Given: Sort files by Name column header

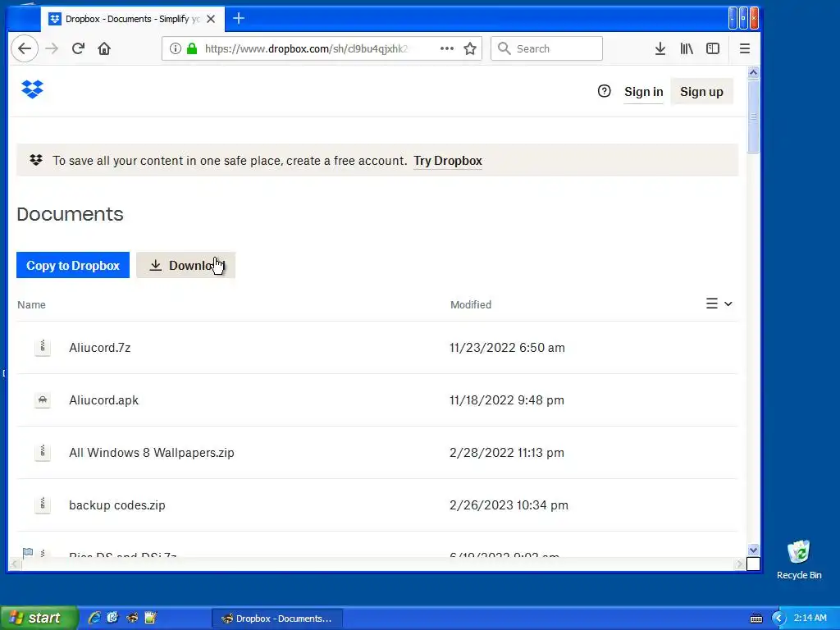Looking at the screenshot, I should click(32, 305).
